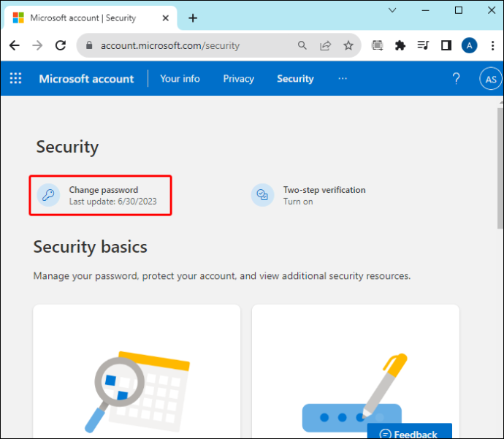Screen dimensions: 504x439
Task: Click the Security basics heading
Action: [90, 247]
